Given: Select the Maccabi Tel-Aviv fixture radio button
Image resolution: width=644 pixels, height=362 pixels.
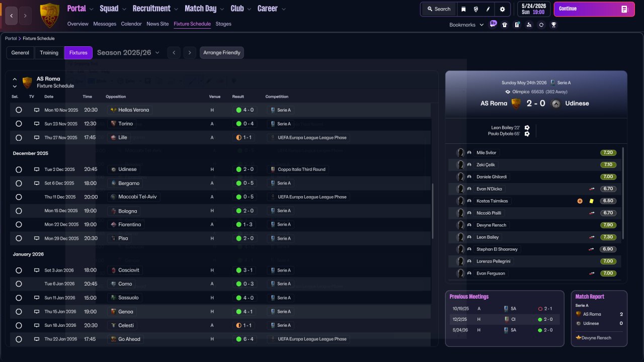Looking at the screenshot, I should pyautogui.click(x=19, y=197).
